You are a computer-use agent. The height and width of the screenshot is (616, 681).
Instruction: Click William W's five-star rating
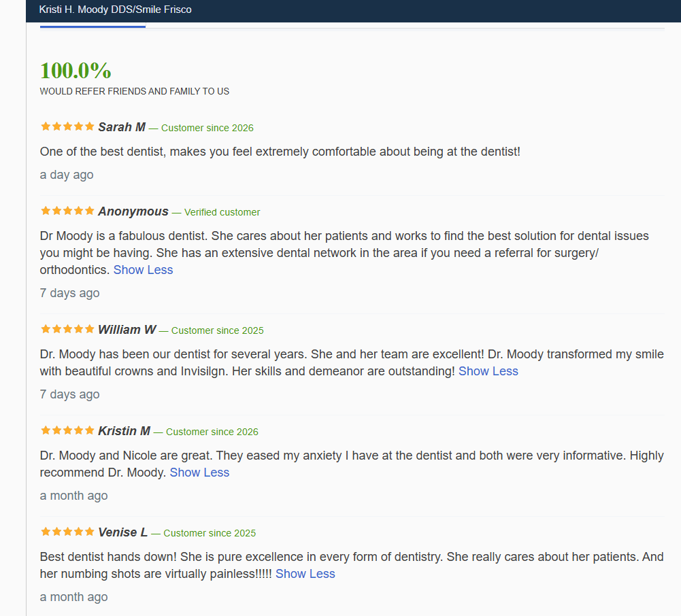(x=67, y=329)
